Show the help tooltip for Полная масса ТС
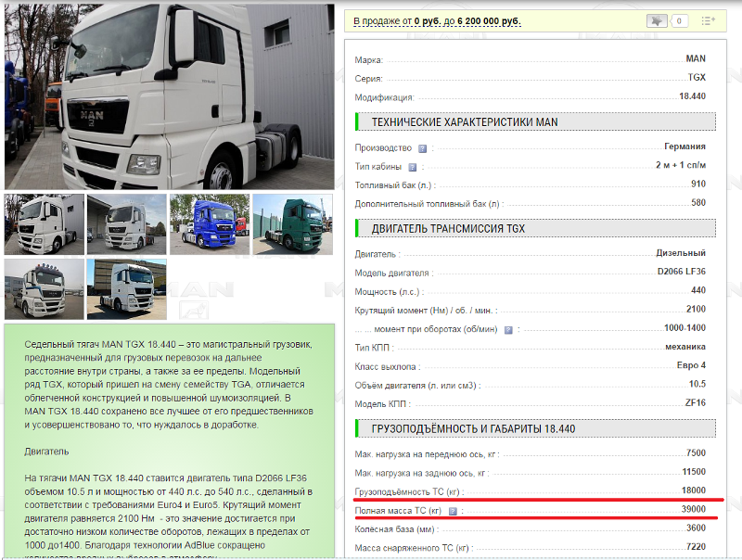Image resolution: width=742 pixels, height=560 pixels. pyautogui.click(x=453, y=511)
